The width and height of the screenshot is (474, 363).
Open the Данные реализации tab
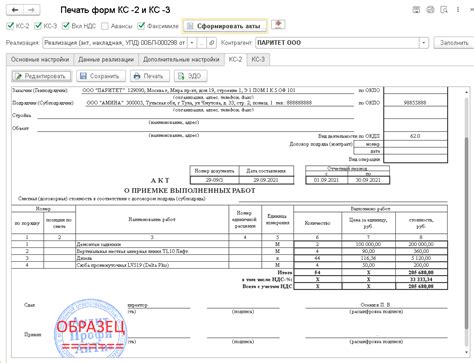106,59
